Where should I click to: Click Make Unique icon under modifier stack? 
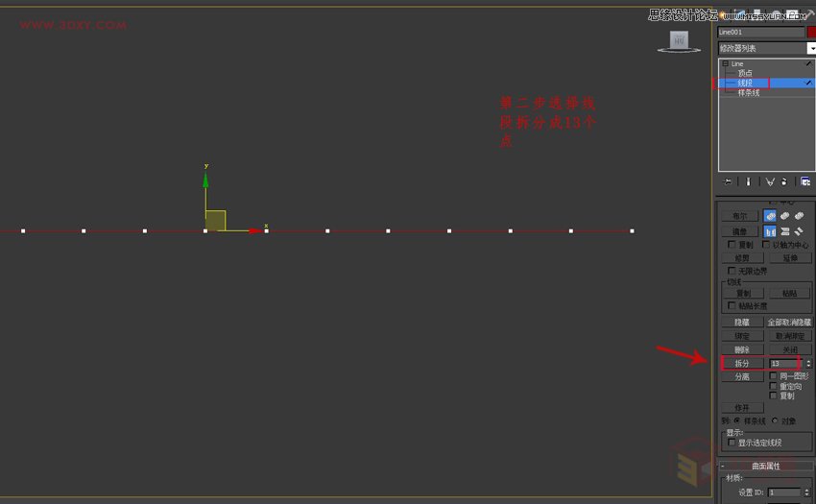pos(769,180)
